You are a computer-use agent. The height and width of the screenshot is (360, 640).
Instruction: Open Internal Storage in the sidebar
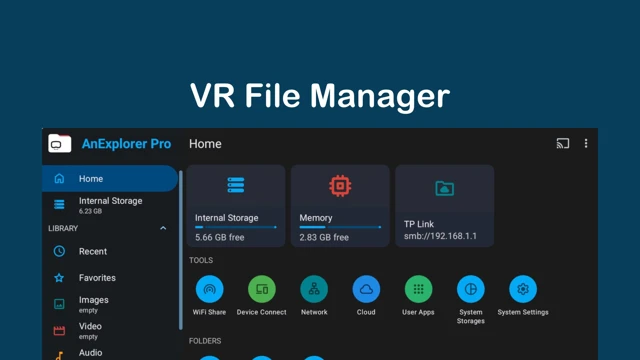point(110,205)
